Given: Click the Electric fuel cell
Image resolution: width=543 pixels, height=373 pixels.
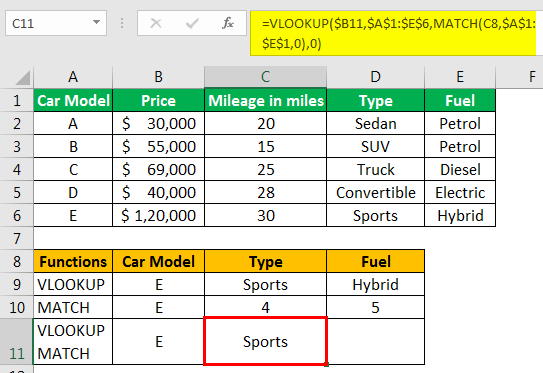Looking at the screenshot, I should point(460,192).
